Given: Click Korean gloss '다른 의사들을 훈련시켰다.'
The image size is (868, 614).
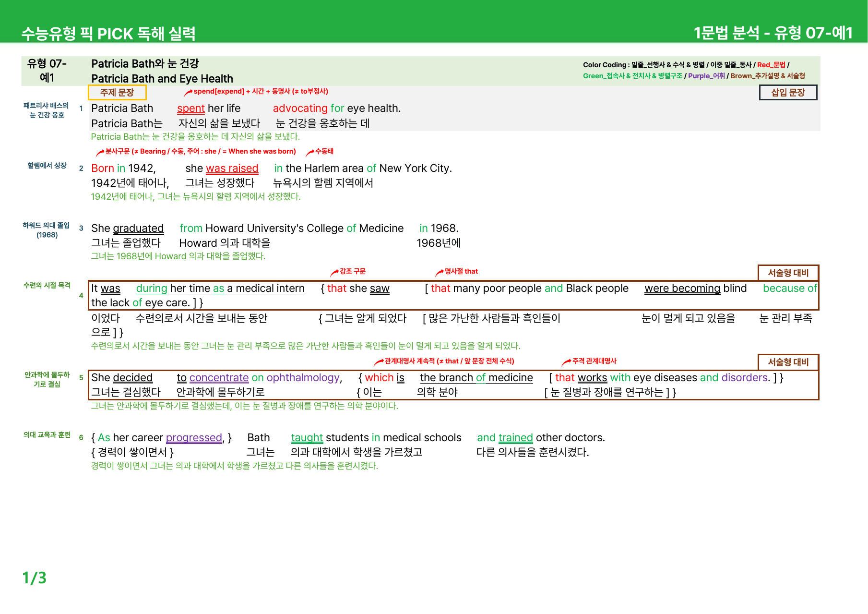Looking at the screenshot, I should point(533,452).
